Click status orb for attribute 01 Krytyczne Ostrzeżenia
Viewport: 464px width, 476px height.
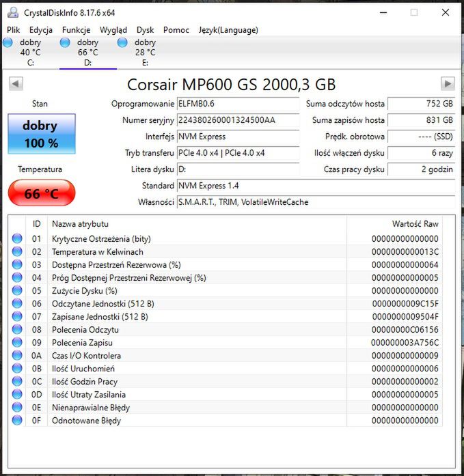click(17, 238)
